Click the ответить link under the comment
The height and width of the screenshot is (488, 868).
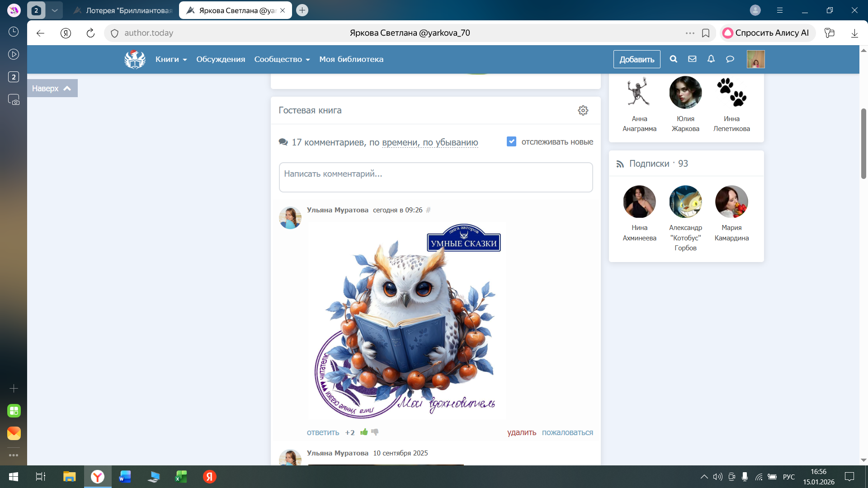pyautogui.click(x=323, y=432)
